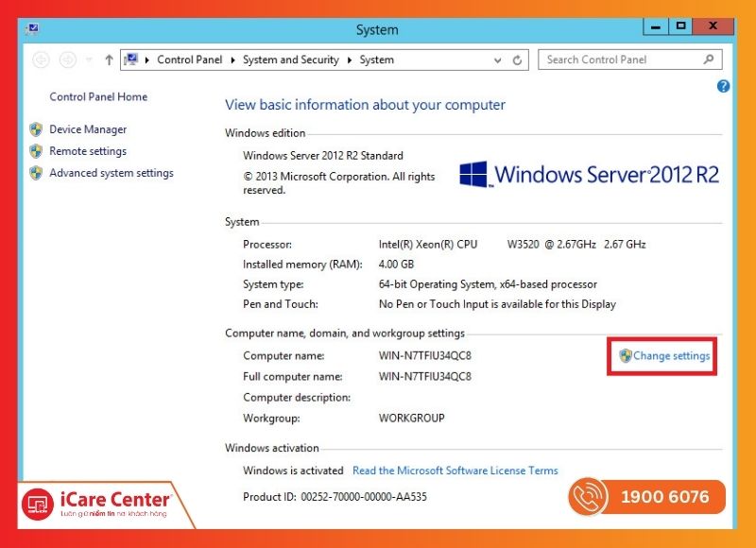Maximize the System window

pos(680,27)
